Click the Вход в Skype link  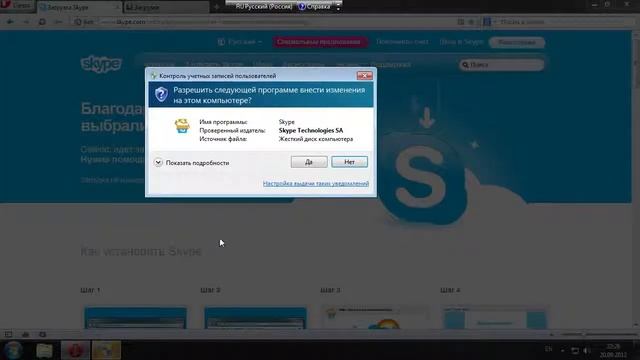(461, 42)
